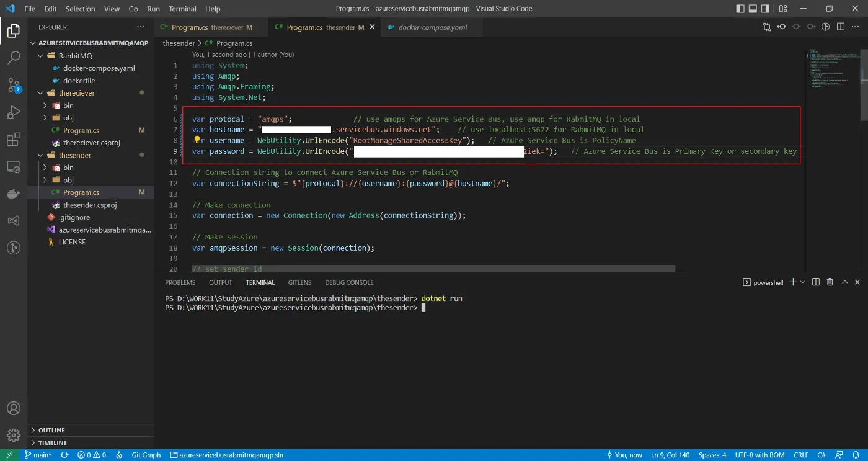Switch to the DEBUG CONSOLE tab

[x=349, y=282]
